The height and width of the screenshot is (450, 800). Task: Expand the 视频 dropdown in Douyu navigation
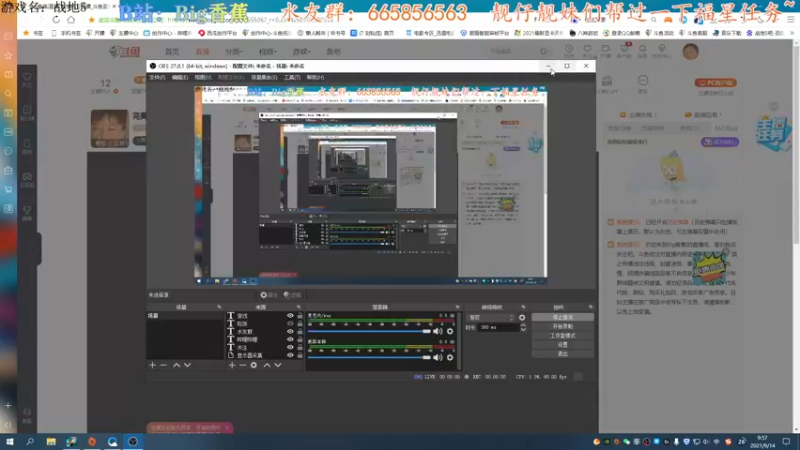(267, 52)
